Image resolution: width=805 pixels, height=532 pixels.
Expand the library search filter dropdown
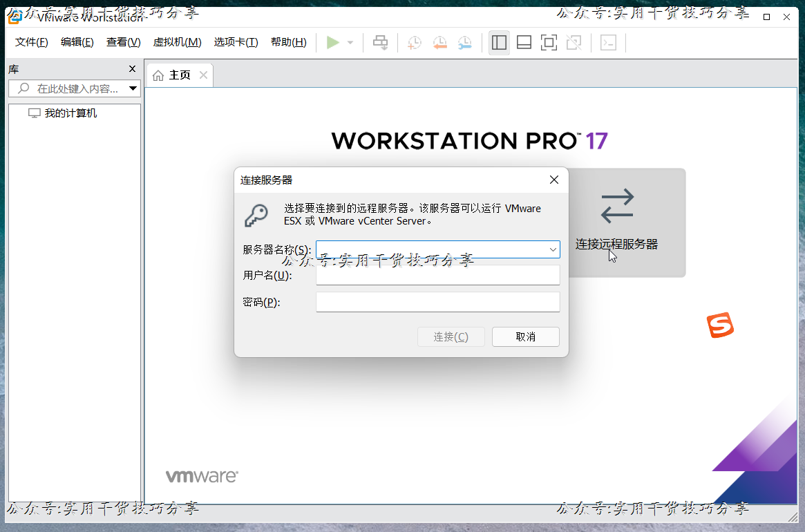tap(133, 88)
